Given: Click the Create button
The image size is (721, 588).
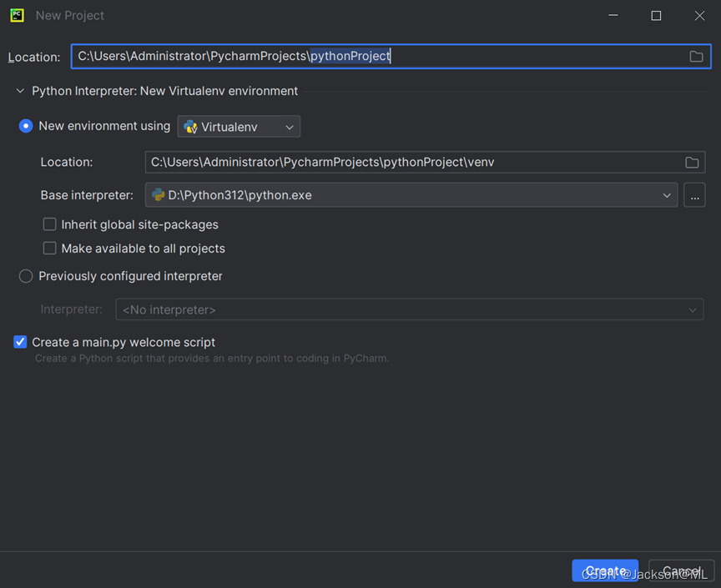Looking at the screenshot, I should [605, 571].
